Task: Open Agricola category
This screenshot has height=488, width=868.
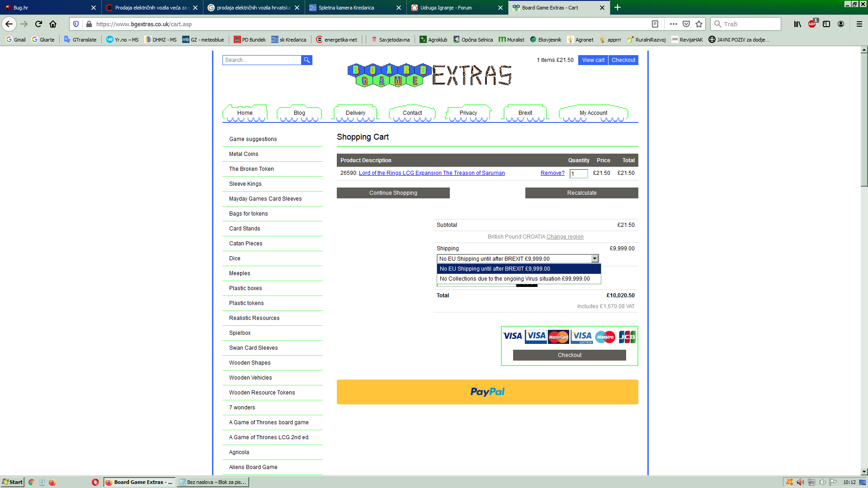Action: click(239, 452)
